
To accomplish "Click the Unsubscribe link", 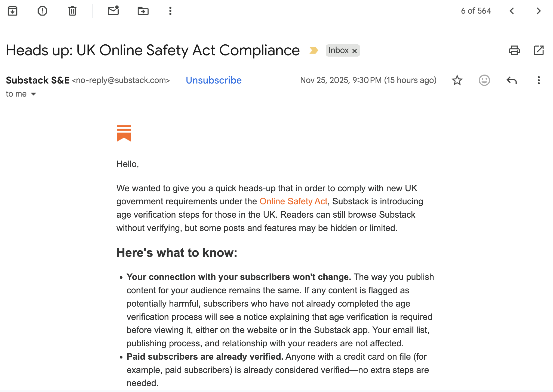I will click(x=214, y=80).
